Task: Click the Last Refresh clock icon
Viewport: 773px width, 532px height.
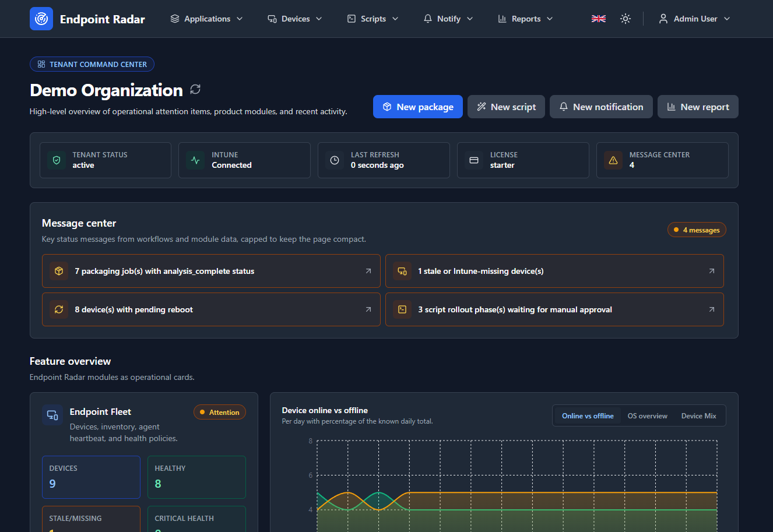Action: pyautogui.click(x=335, y=160)
